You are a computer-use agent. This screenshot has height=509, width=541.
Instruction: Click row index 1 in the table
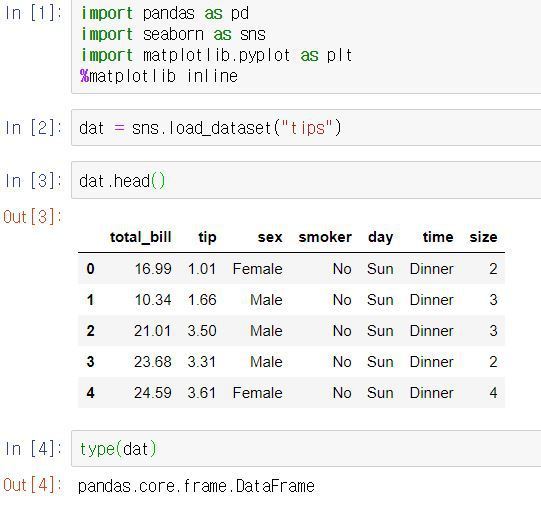(90, 300)
